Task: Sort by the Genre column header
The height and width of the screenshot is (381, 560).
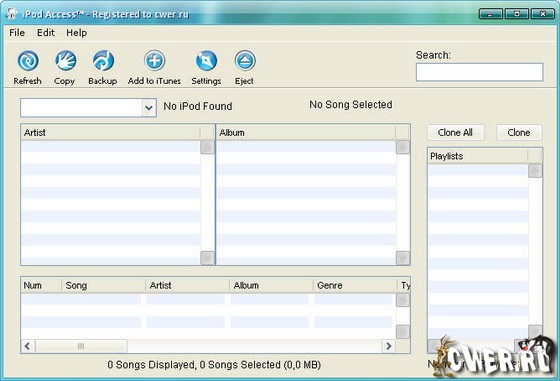Action: (355, 285)
